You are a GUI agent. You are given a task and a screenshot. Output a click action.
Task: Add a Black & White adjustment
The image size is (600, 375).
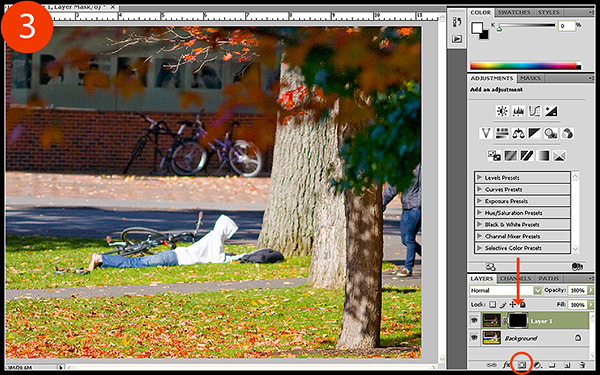coord(535,134)
